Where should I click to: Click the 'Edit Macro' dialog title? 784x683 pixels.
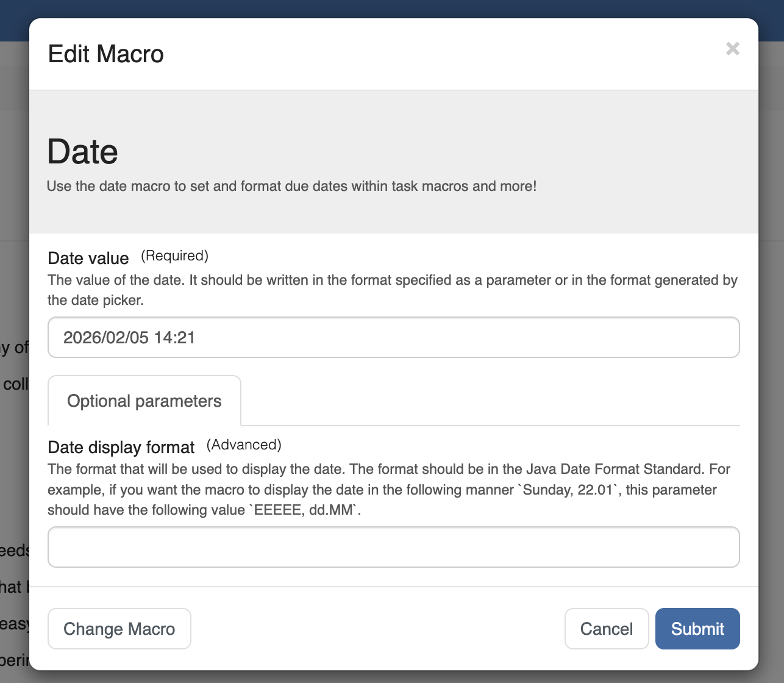pyautogui.click(x=106, y=54)
